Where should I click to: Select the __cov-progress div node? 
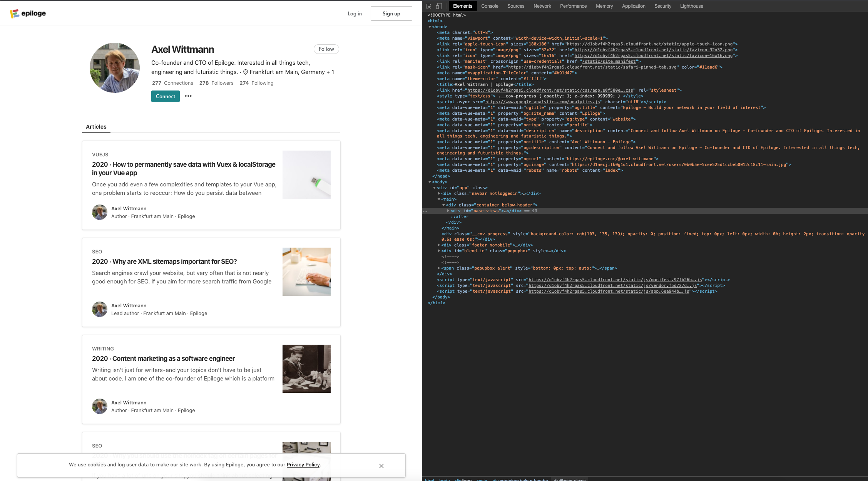click(653, 236)
